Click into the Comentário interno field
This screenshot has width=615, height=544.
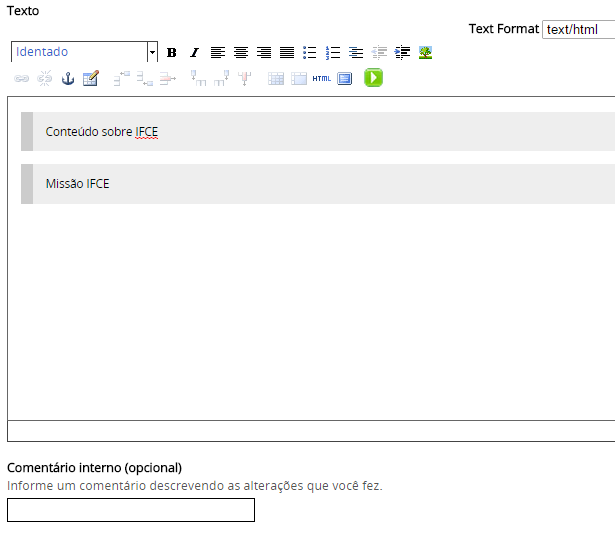131,510
